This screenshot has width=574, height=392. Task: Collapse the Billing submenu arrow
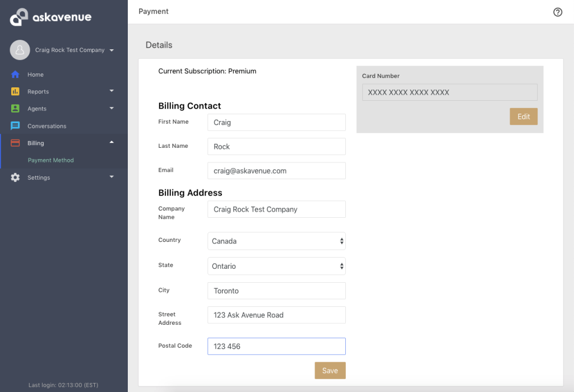(x=112, y=142)
